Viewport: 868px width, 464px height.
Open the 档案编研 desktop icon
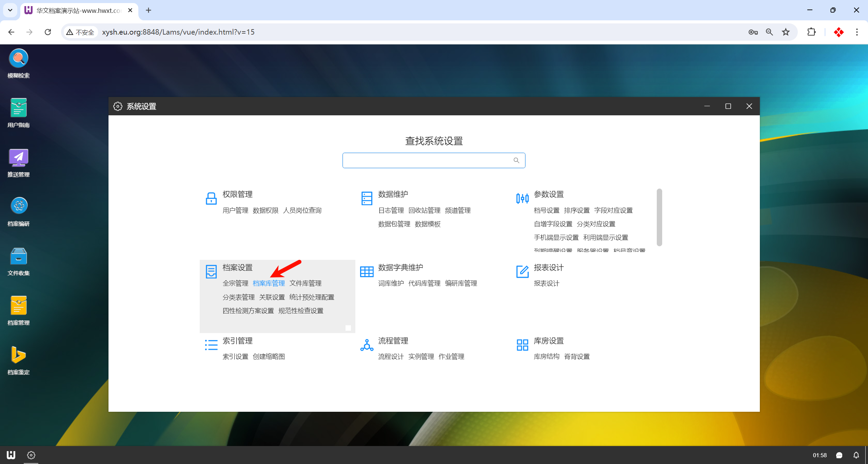coord(19,206)
